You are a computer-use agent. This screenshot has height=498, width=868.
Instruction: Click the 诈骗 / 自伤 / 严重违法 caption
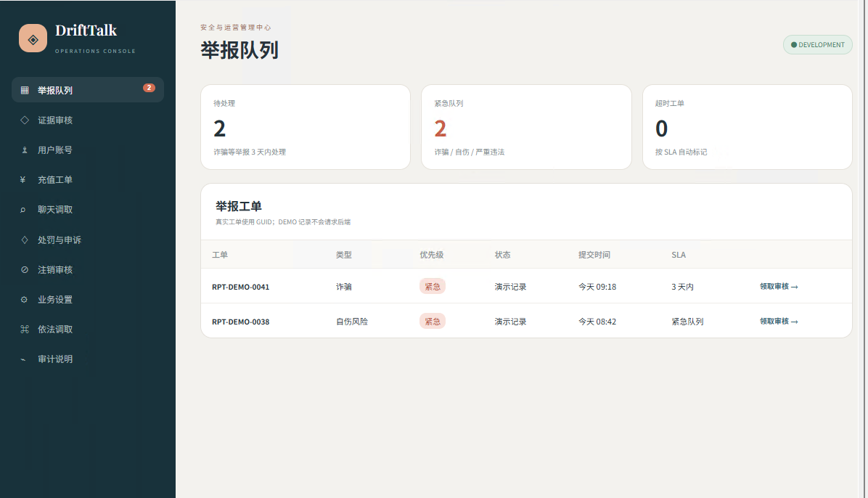pyautogui.click(x=470, y=152)
